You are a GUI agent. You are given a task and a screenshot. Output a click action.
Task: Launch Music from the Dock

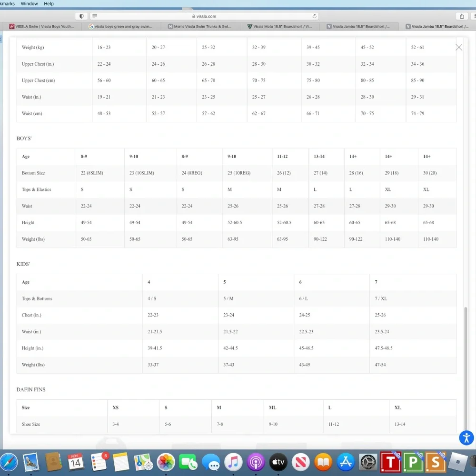click(x=233, y=462)
